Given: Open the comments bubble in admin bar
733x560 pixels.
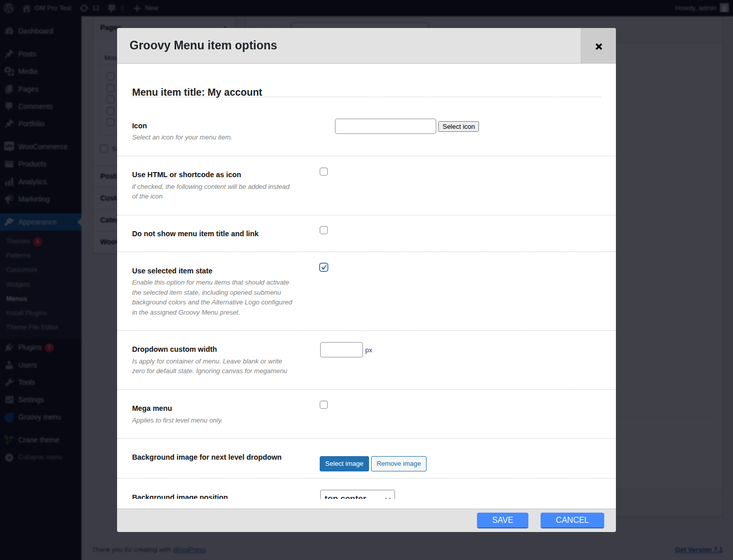Looking at the screenshot, I should click(x=116, y=8).
